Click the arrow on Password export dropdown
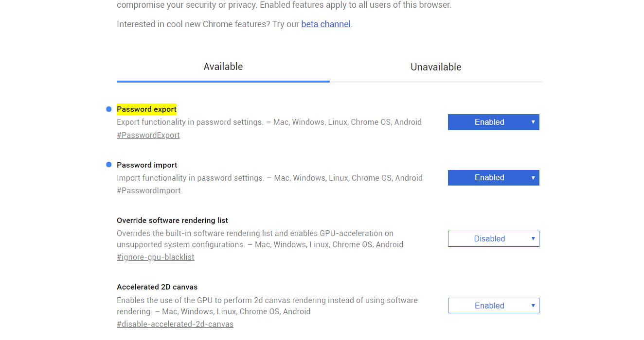Image resolution: width=644 pixels, height=340 pixels. click(x=533, y=122)
